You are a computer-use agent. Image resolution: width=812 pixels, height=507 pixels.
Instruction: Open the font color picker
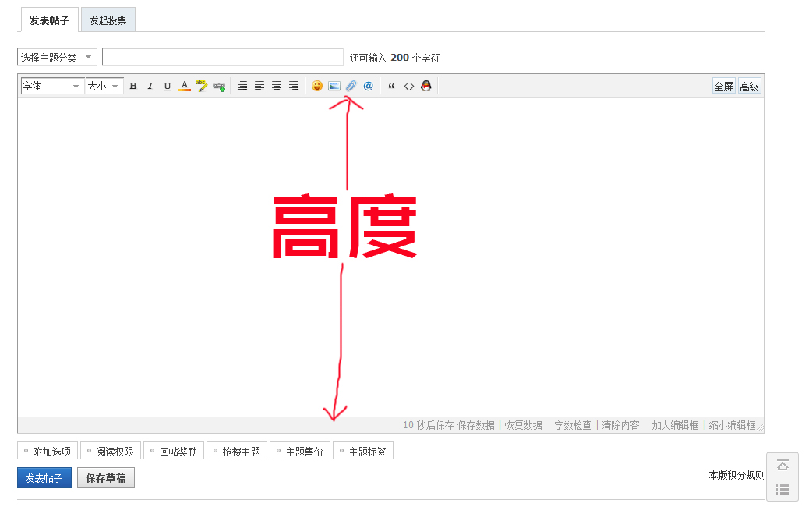click(x=184, y=86)
